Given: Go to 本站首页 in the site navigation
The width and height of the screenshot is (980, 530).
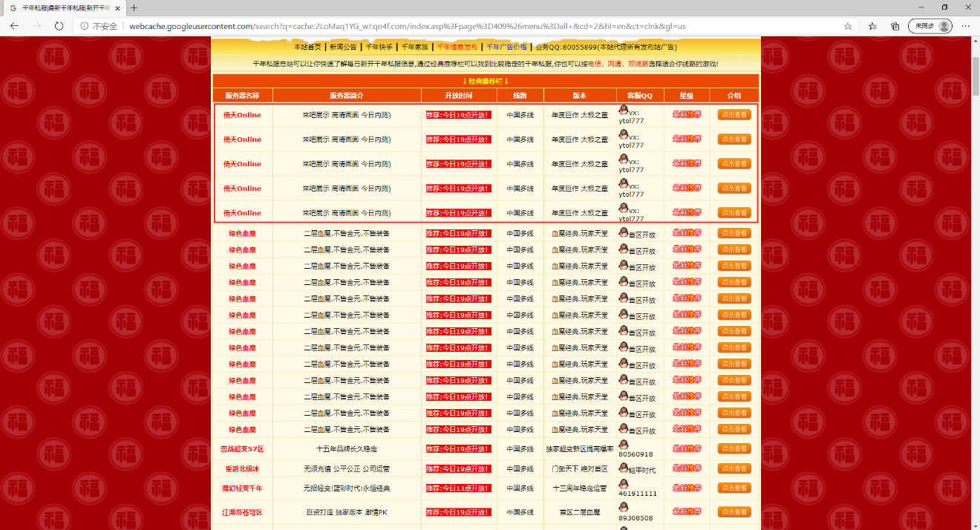Looking at the screenshot, I should pyautogui.click(x=307, y=47).
